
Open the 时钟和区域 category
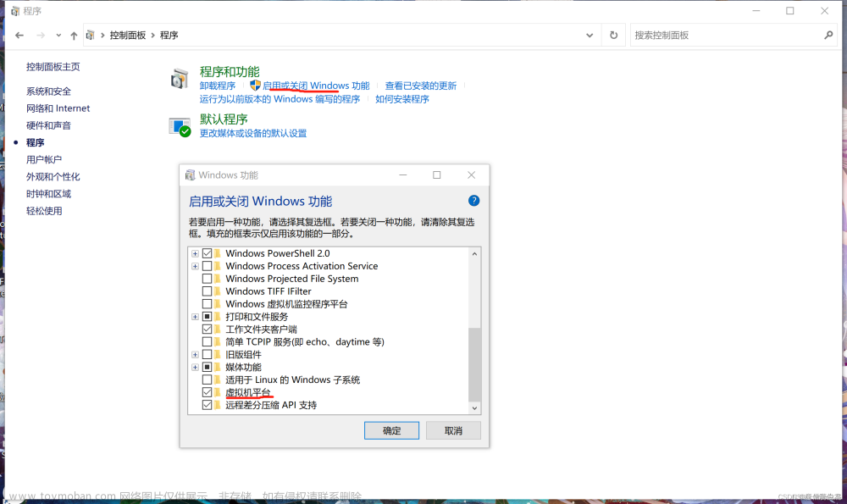coord(48,194)
